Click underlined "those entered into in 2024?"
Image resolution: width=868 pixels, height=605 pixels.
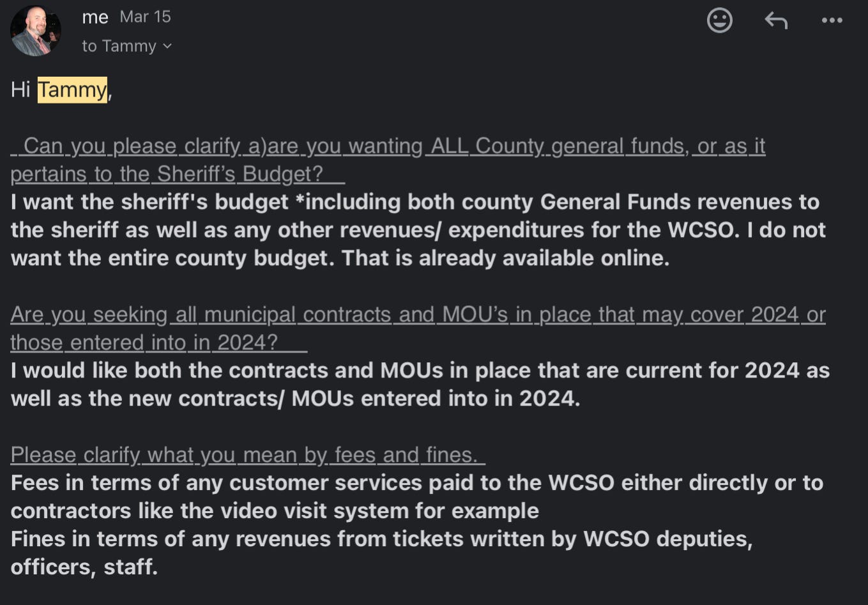[x=158, y=343]
